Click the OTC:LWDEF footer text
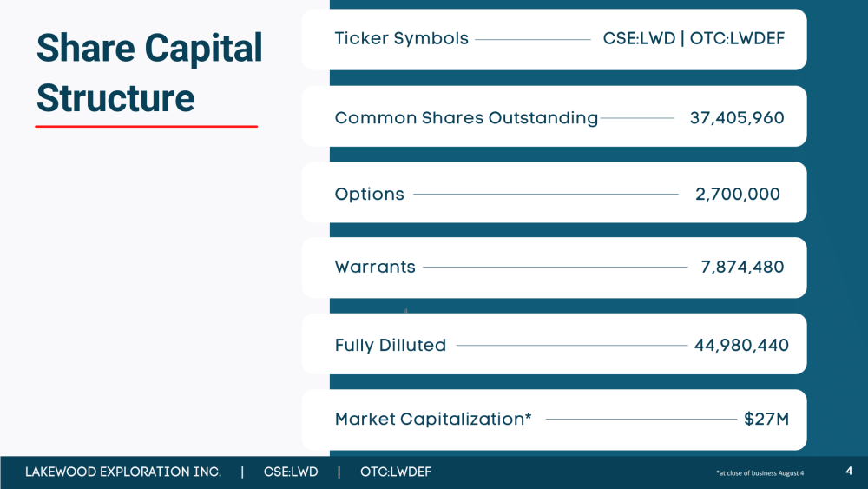Screen dimensions: 868x489 (x=395, y=472)
